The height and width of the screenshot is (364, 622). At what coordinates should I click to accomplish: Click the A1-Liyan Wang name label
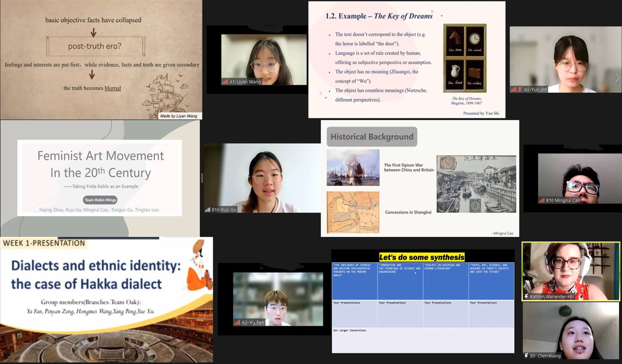point(245,82)
